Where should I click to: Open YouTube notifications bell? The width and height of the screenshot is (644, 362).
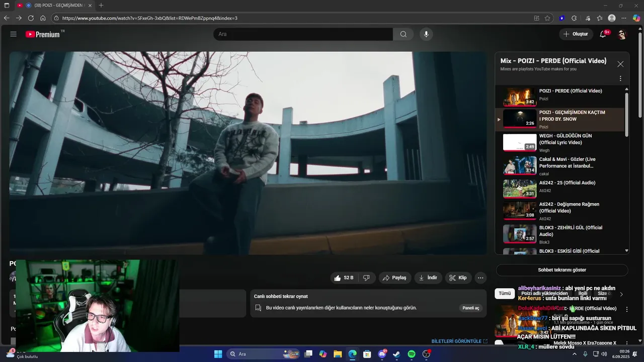point(603,34)
